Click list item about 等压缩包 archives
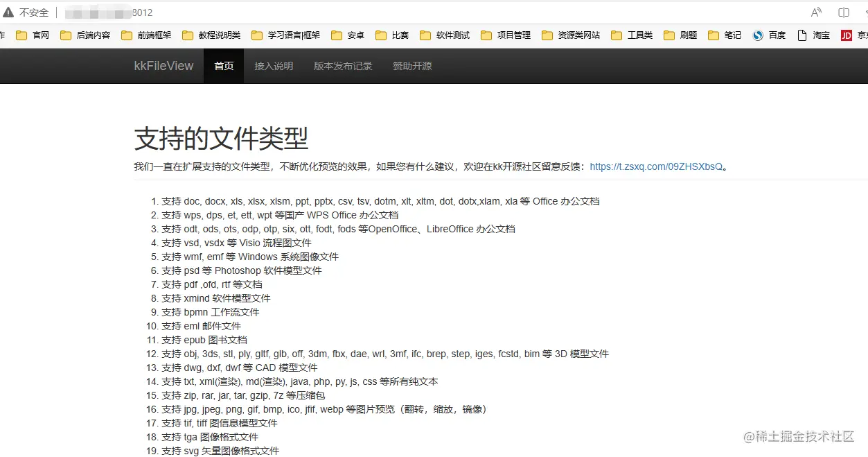The image size is (868, 457). point(243,395)
